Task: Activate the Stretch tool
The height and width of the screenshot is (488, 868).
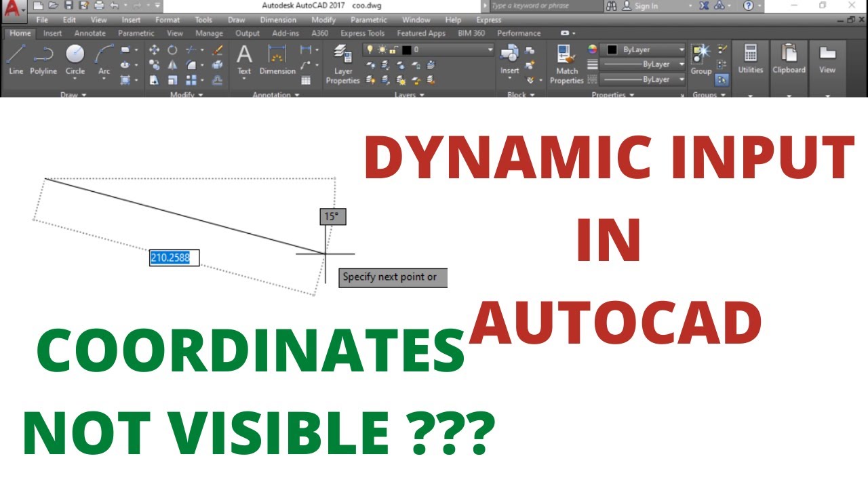Action: 155,80
